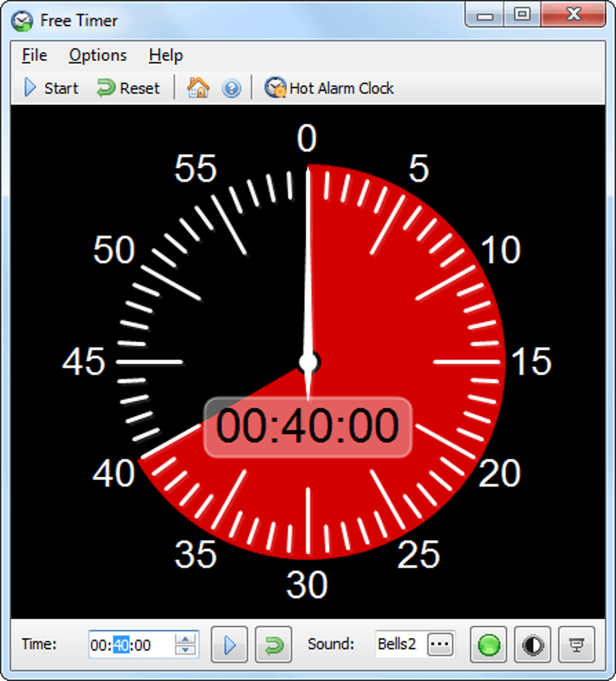Browse sounds with the ellipsis button
The width and height of the screenshot is (616, 681).
pyautogui.click(x=440, y=645)
